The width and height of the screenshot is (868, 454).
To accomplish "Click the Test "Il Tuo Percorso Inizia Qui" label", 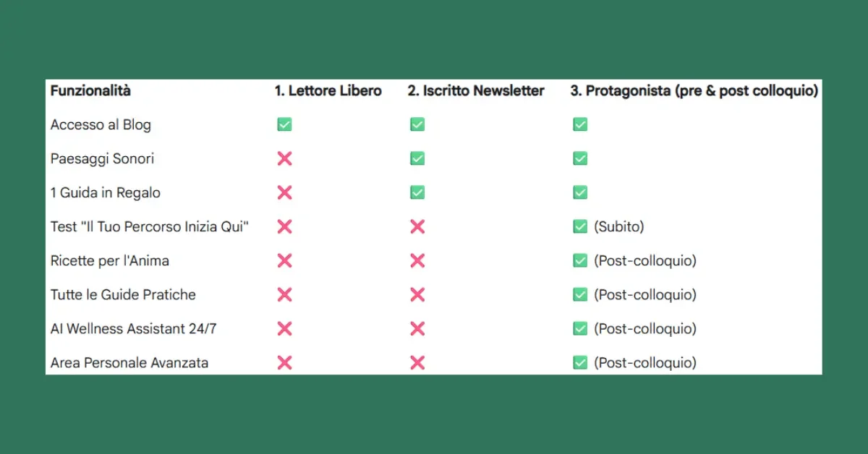I will [x=150, y=227].
